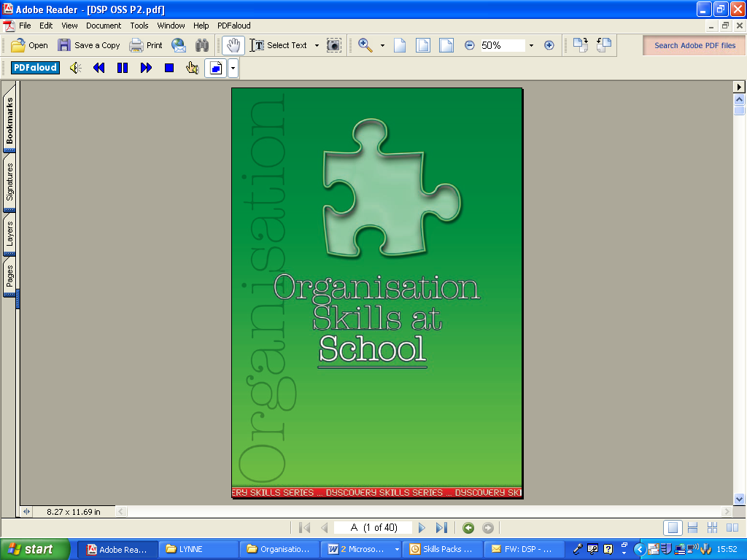The width and height of the screenshot is (747, 560).
Task: Rotate page clockwise icon
Action: [580, 45]
